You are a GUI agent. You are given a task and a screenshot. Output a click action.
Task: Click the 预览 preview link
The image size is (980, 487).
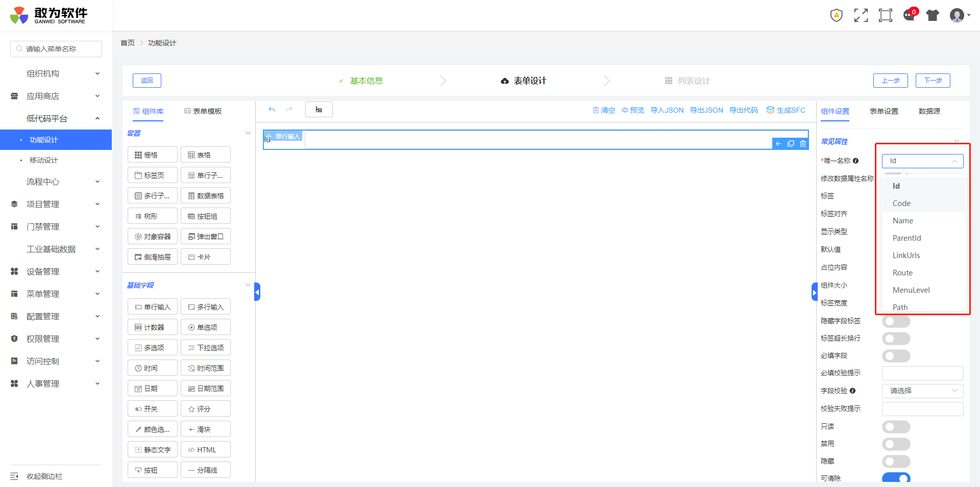(x=633, y=110)
